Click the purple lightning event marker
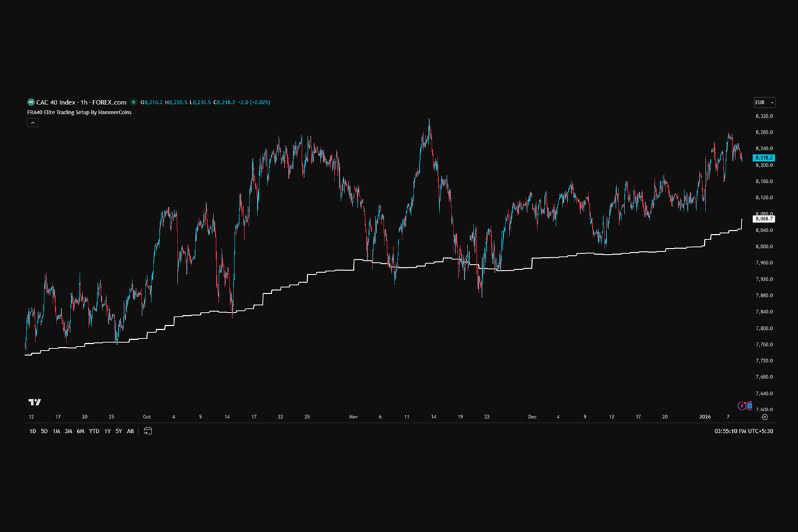Viewport: 798px width, 532px height. (742, 406)
